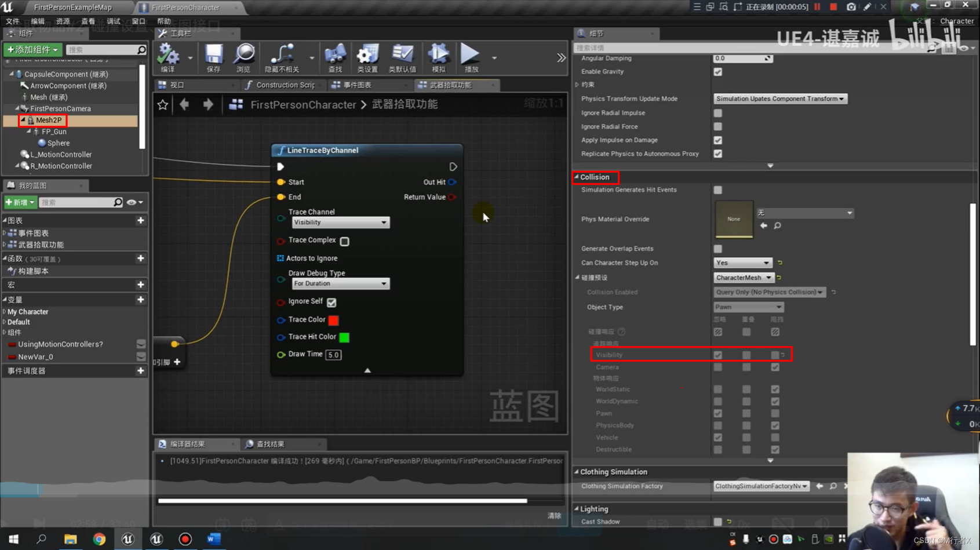
Task: Add new graph with plus icon
Action: 140,220
